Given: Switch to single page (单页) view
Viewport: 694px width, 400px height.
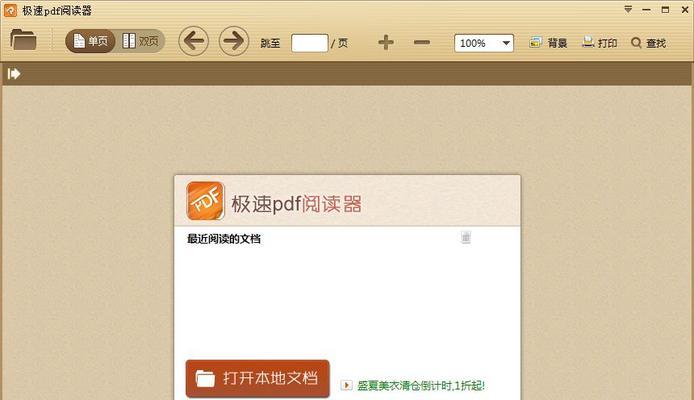Looking at the screenshot, I should [x=90, y=41].
